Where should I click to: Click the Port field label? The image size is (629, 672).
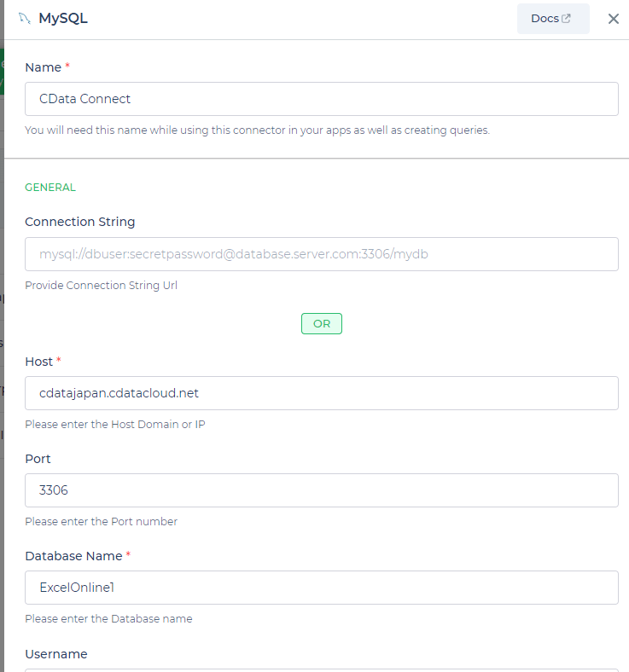(x=38, y=459)
